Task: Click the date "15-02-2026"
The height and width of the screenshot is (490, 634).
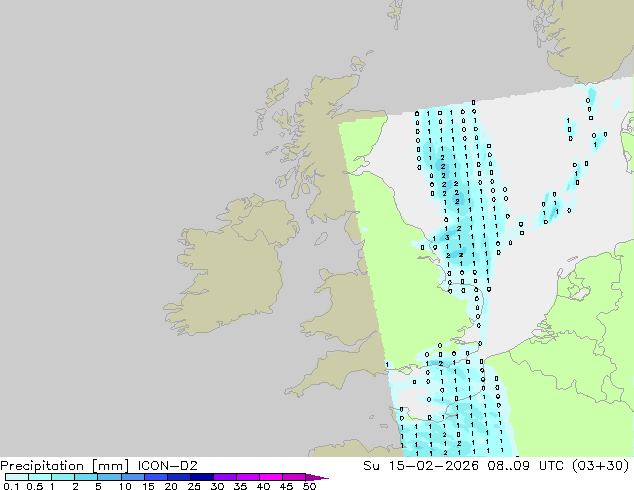Action: (433, 466)
